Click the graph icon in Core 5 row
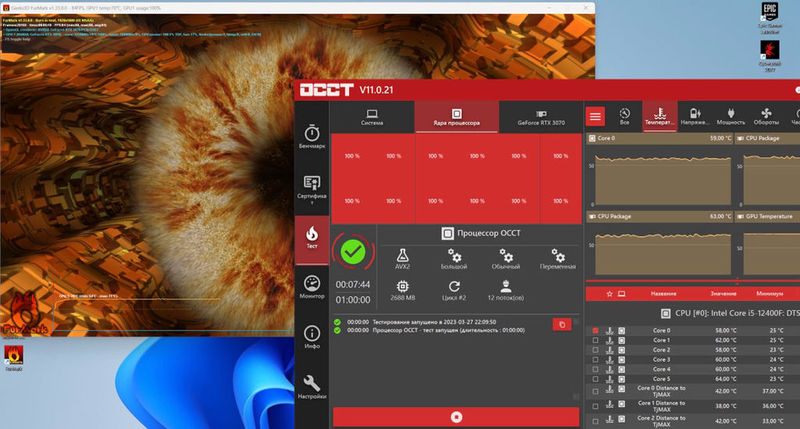 [x=609, y=379]
